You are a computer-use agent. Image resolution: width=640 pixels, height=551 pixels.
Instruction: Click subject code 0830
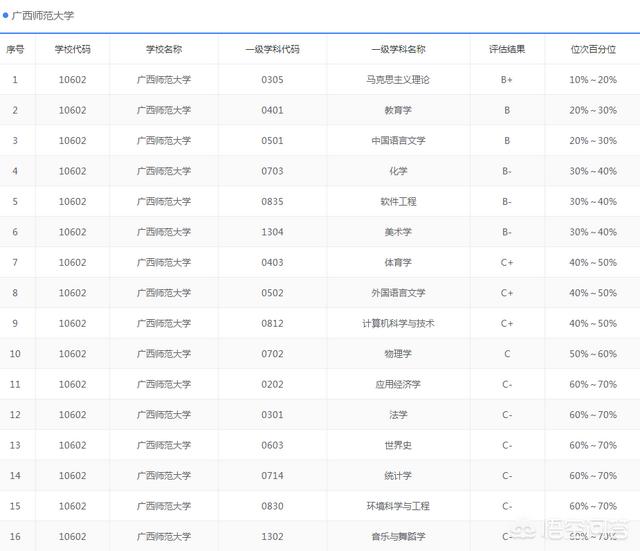pyautogui.click(x=272, y=507)
